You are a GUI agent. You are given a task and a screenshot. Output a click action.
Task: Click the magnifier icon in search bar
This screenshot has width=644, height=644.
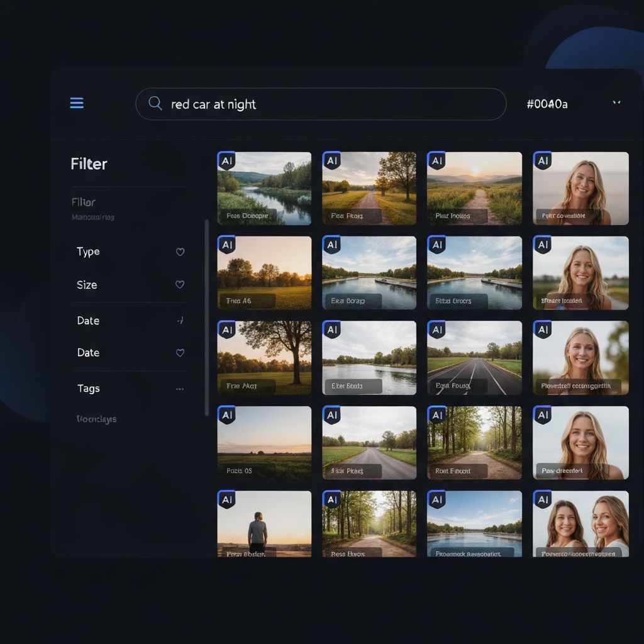(x=155, y=103)
